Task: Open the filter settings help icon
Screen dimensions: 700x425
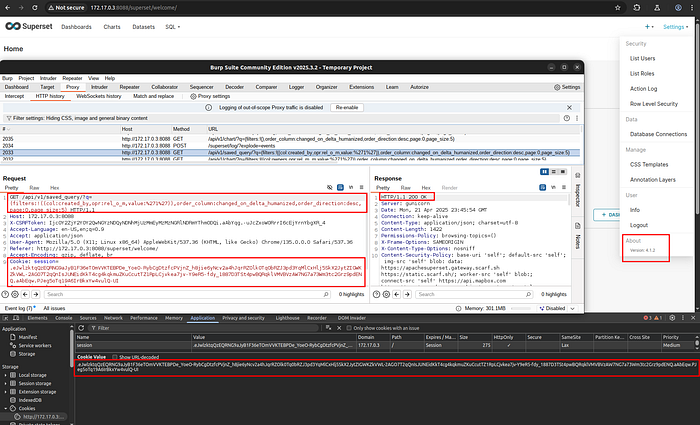Action: coord(567,118)
